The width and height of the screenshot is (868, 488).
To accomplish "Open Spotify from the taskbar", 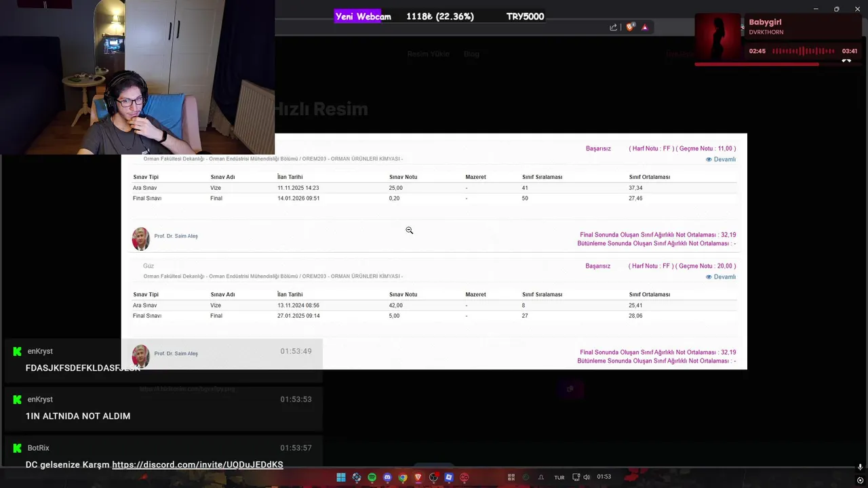I will 372,477.
